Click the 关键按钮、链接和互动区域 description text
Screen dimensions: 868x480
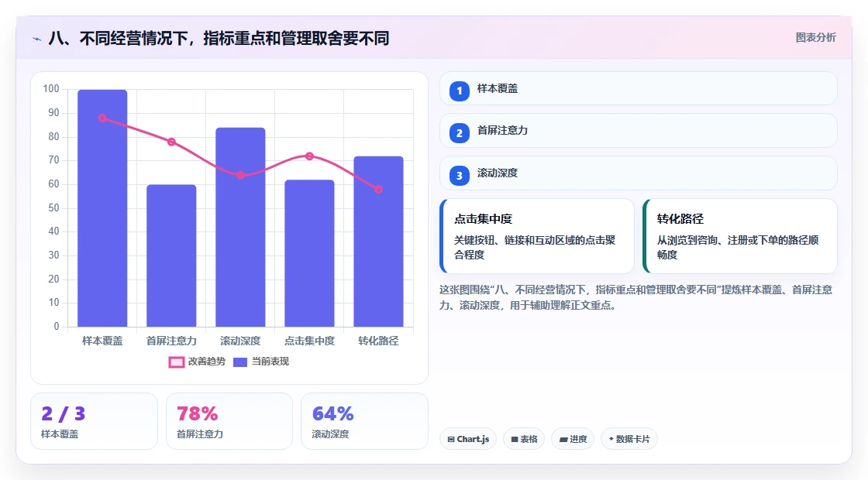point(535,247)
